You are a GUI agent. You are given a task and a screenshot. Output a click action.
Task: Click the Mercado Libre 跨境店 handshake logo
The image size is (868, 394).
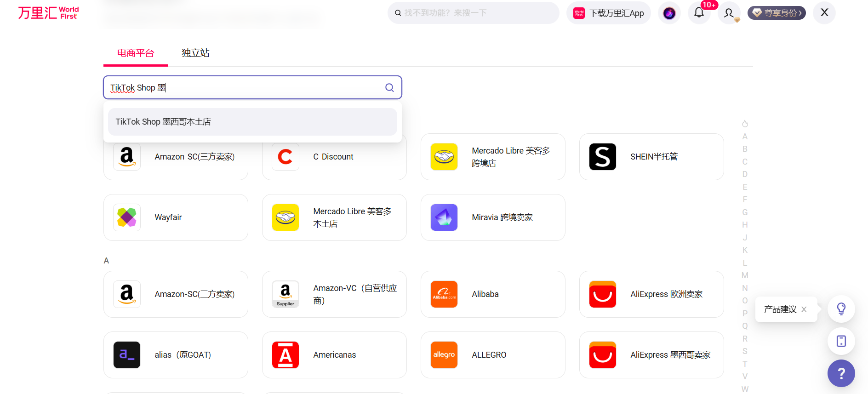tap(444, 157)
